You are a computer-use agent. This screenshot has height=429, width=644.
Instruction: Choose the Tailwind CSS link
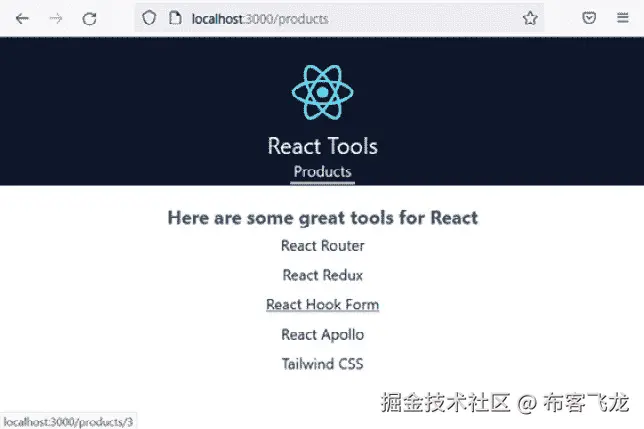click(322, 364)
